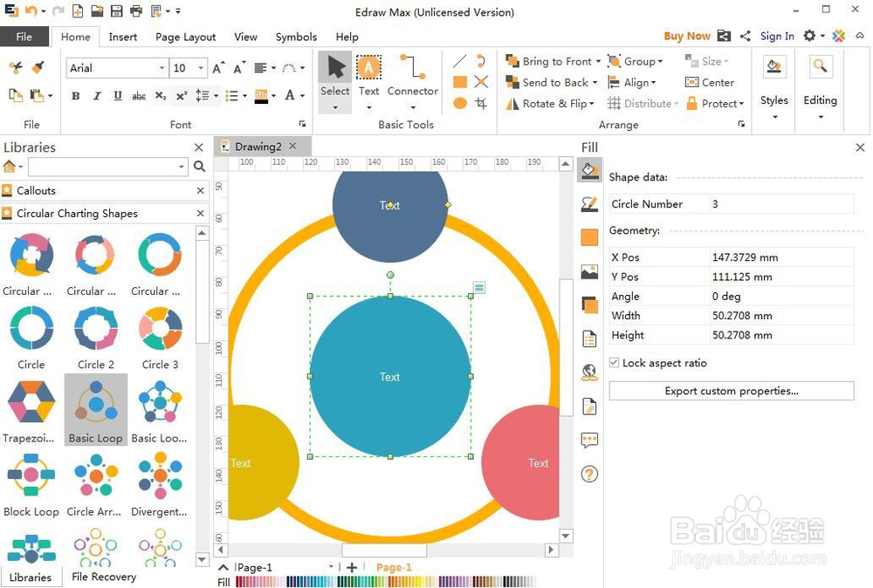Click the font color A button

coord(290,96)
